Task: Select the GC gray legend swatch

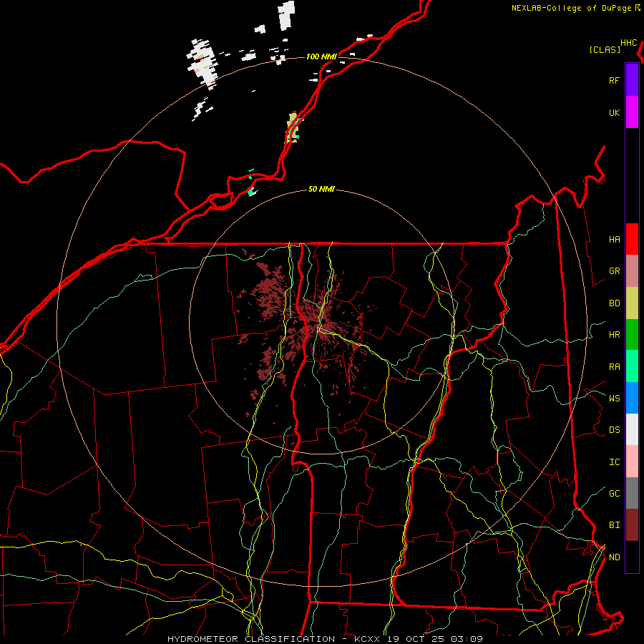Action: [632, 493]
